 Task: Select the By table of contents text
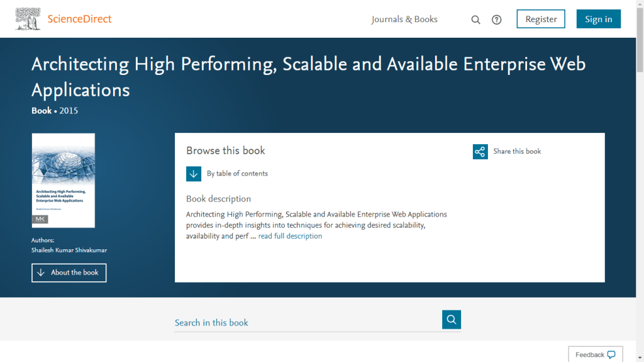click(x=237, y=174)
